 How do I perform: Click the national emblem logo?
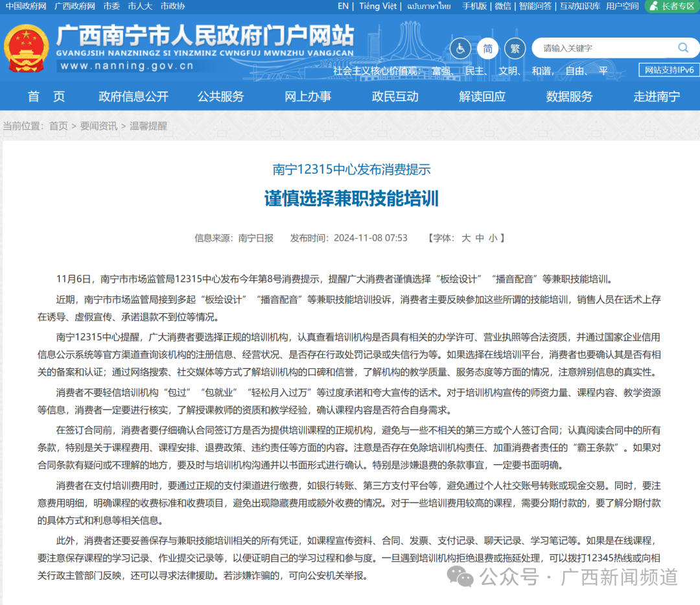coord(27,48)
